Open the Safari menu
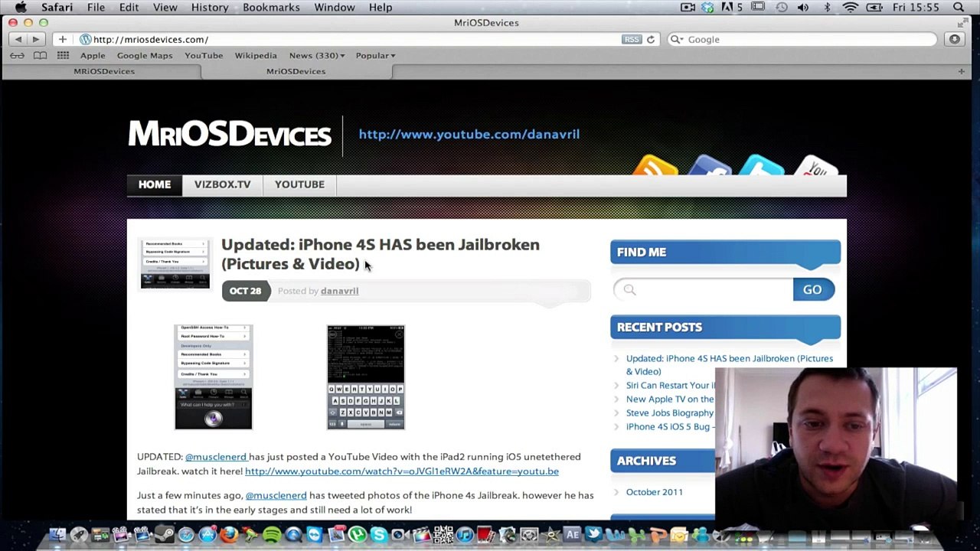Viewport: 980px width, 551px height. tap(57, 8)
